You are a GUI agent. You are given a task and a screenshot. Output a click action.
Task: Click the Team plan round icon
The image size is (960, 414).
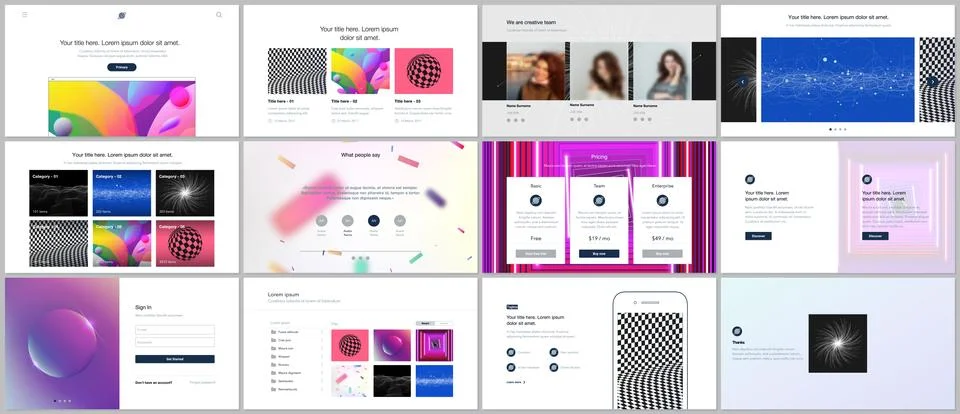(599, 200)
